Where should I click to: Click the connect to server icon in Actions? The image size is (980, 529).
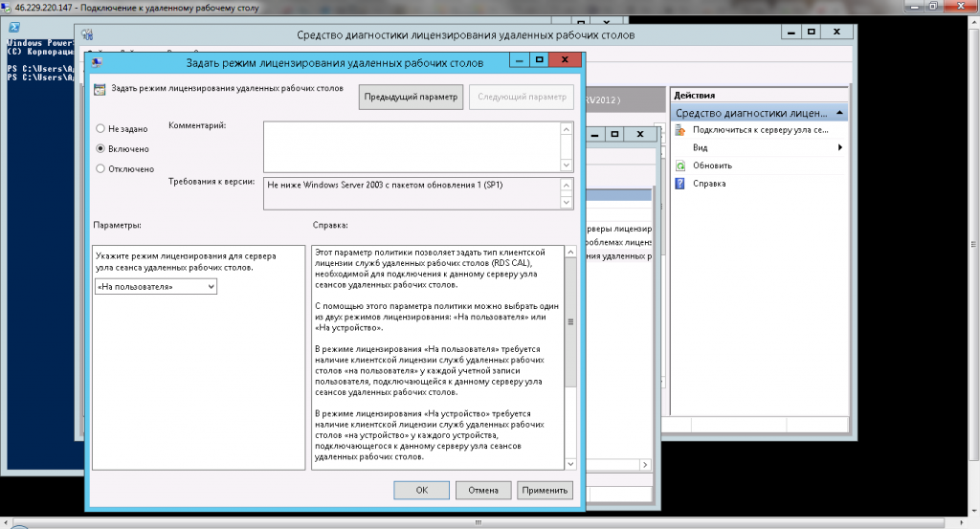click(x=679, y=130)
